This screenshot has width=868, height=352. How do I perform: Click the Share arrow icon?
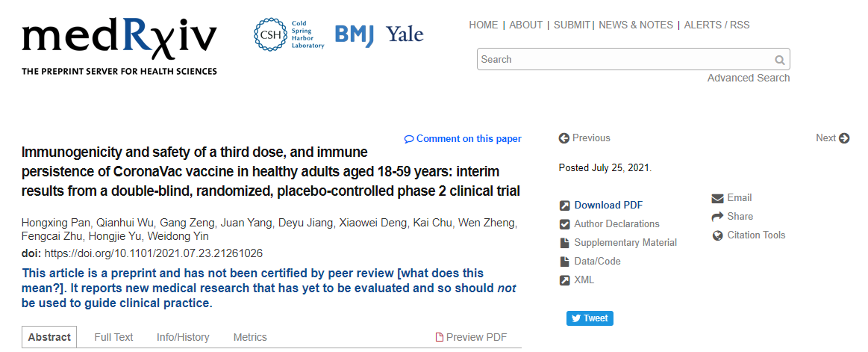[x=717, y=217]
